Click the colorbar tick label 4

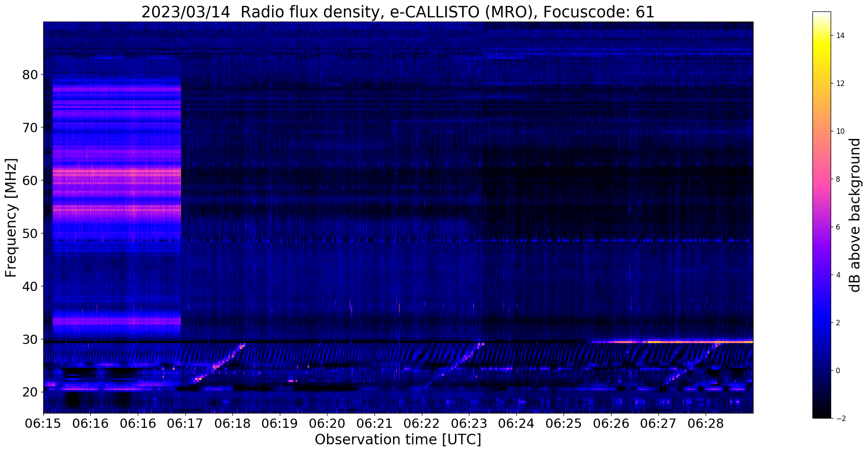(x=837, y=275)
